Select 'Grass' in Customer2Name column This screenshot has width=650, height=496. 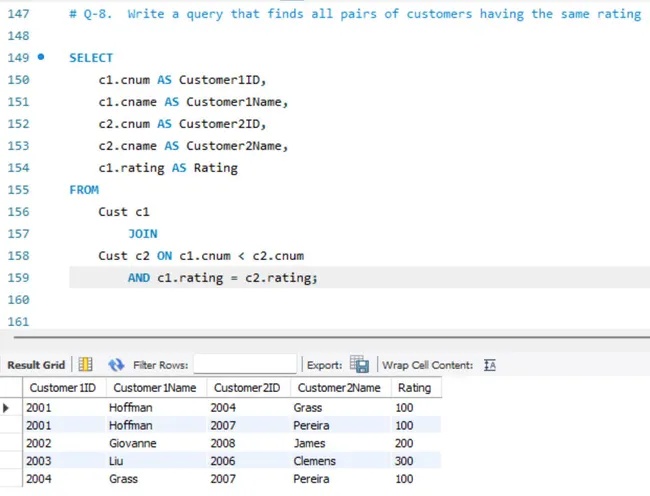(x=308, y=408)
